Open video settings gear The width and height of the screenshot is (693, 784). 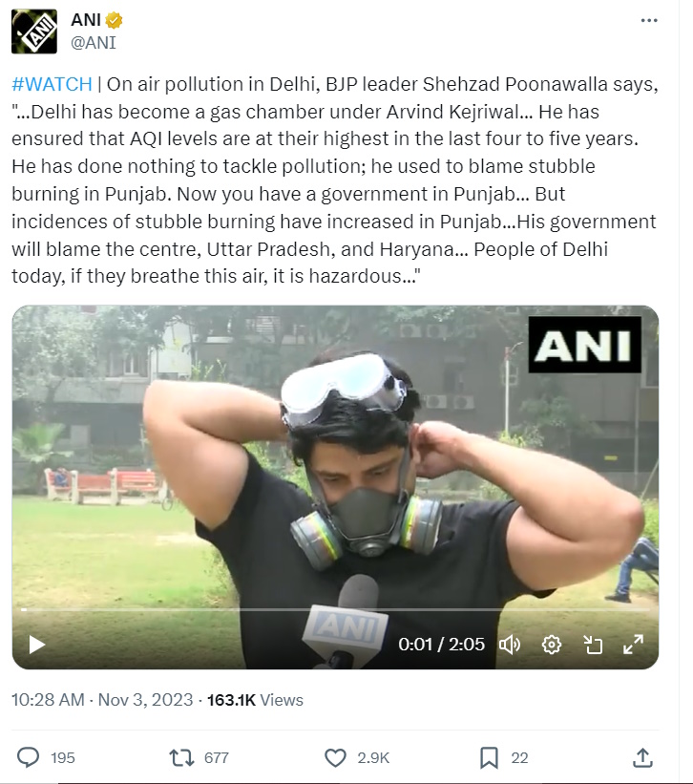pyautogui.click(x=552, y=645)
